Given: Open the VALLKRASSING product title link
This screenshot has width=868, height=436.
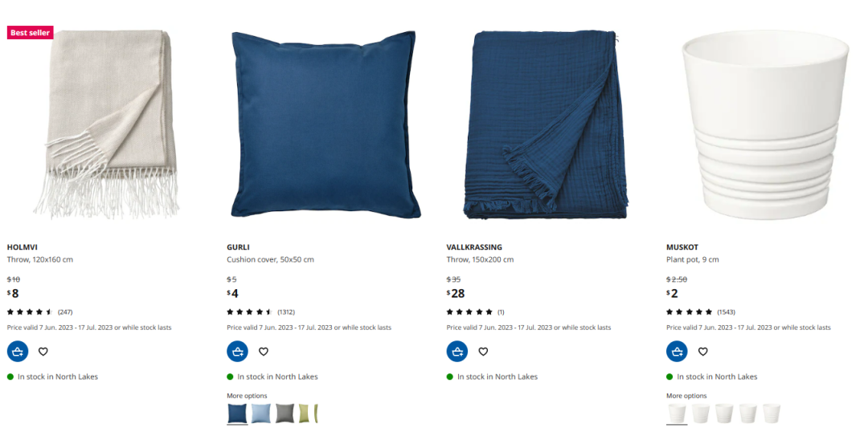Looking at the screenshot, I should click(474, 247).
